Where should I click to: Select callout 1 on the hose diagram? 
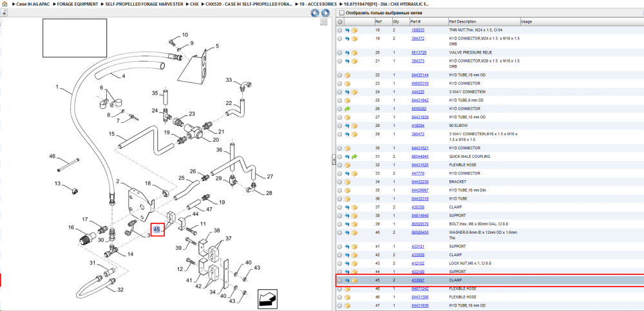pyautogui.click(x=57, y=87)
